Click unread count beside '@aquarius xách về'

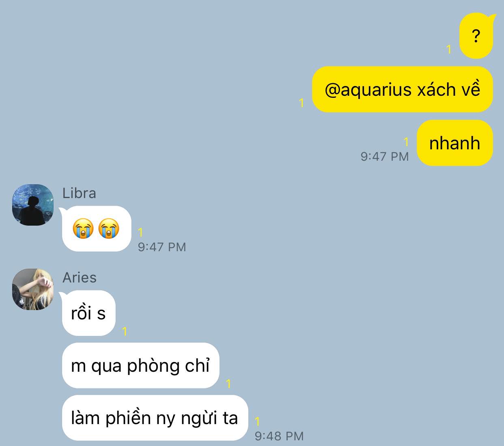[x=302, y=103]
